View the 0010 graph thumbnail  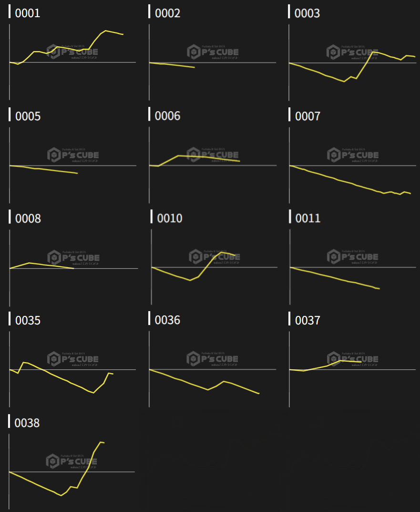pyautogui.click(x=214, y=267)
